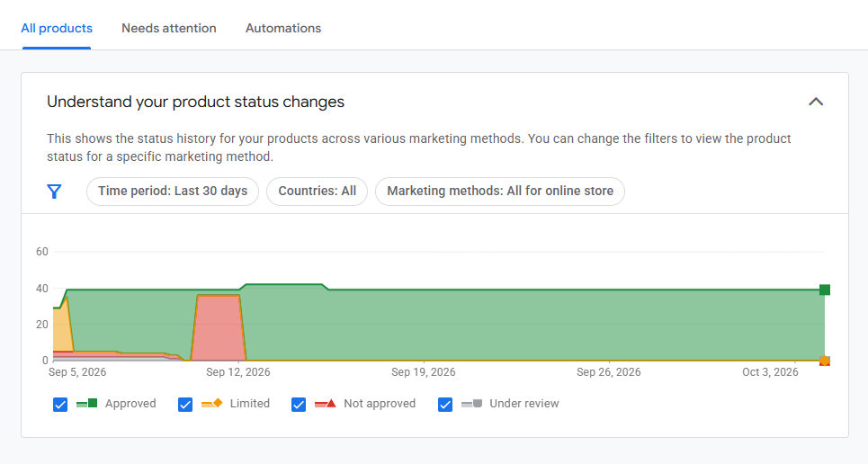Switch to Needs attention tab
This screenshot has height=464, width=868.
pos(169,28)
